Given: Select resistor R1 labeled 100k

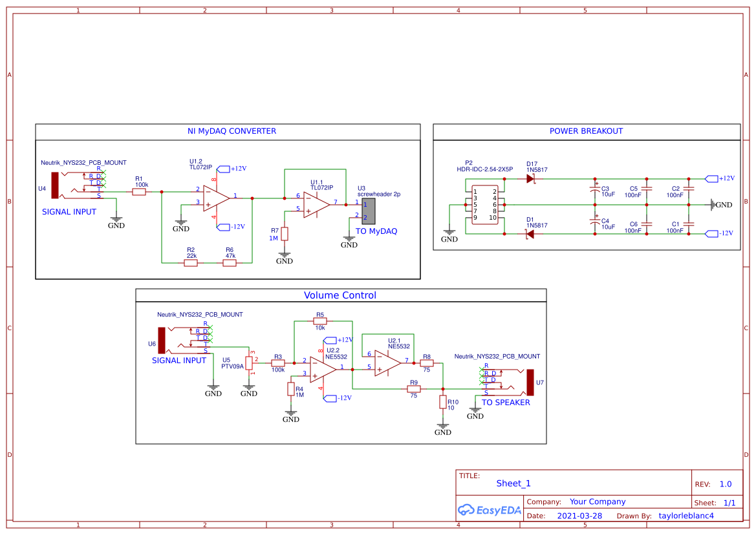Looking at the screenshot, I should point(138,192).
